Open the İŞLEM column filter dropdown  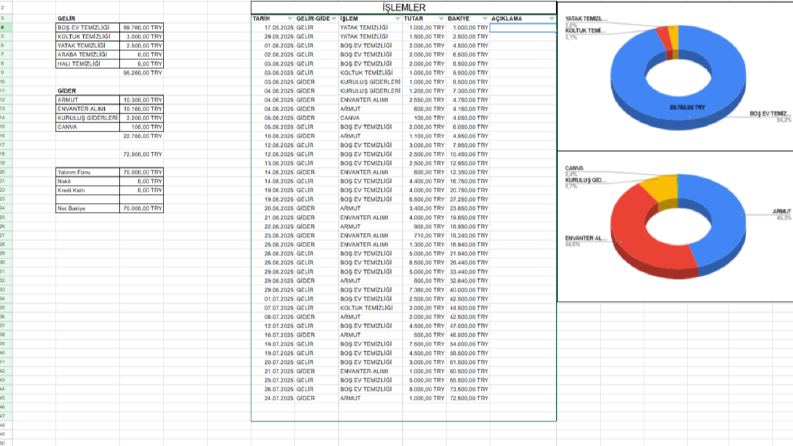(398, 19)
